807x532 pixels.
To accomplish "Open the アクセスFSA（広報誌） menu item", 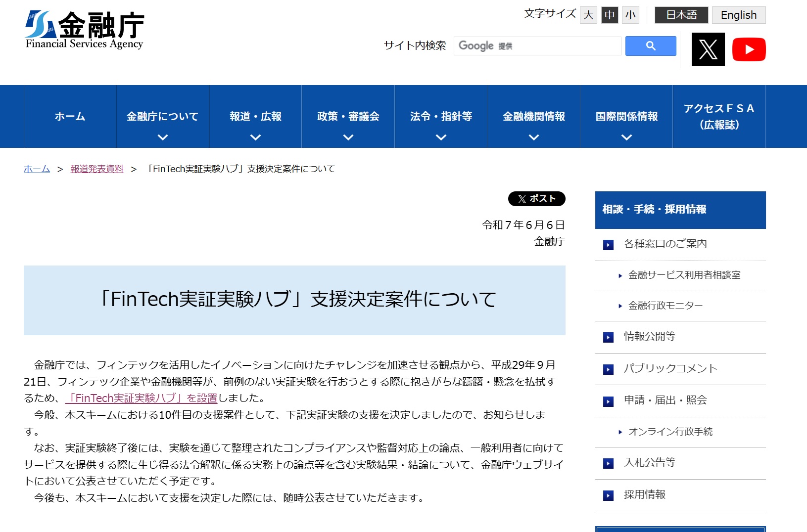I will tap(718, 116).
